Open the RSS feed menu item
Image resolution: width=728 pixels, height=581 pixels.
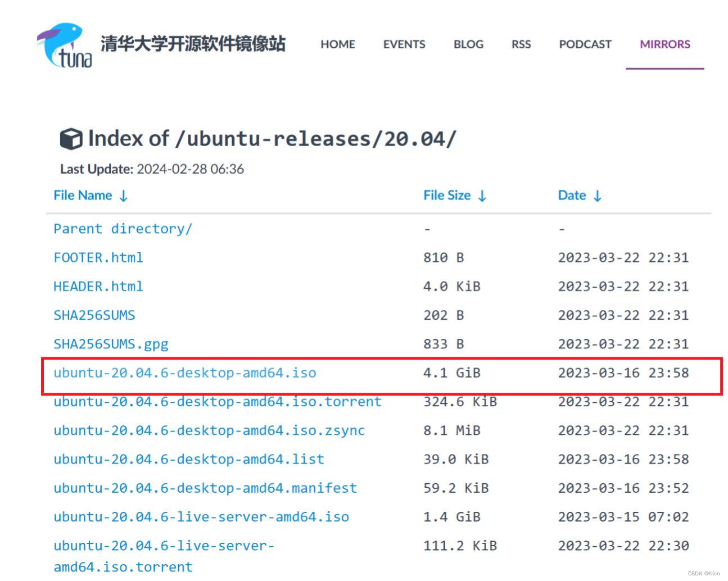tap(521, 44)
